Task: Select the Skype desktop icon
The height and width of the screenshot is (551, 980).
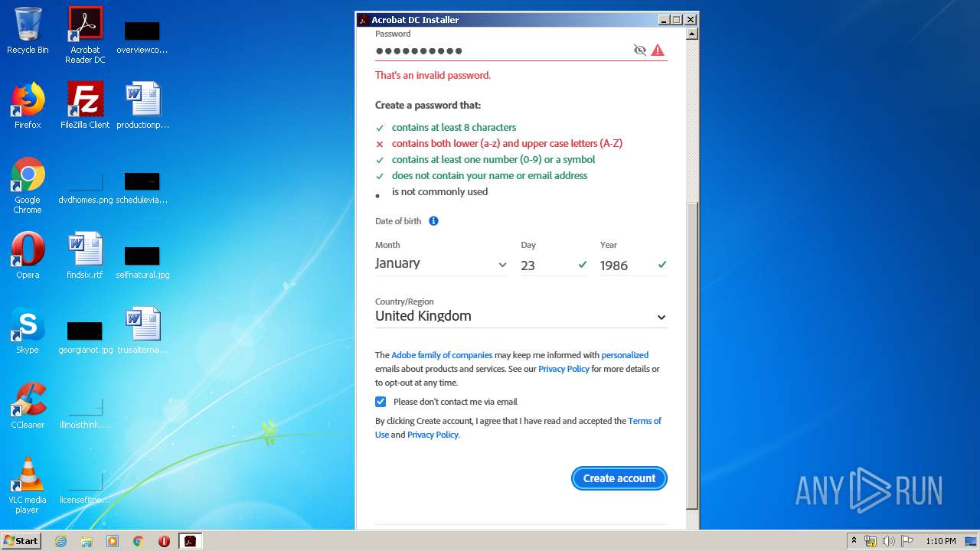Action: pos(28,331)
